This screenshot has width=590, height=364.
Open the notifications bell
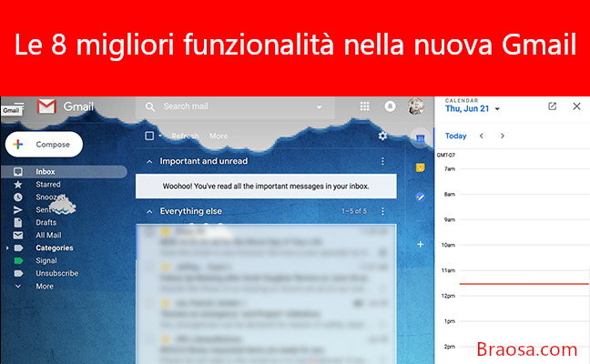coord(391,106)
